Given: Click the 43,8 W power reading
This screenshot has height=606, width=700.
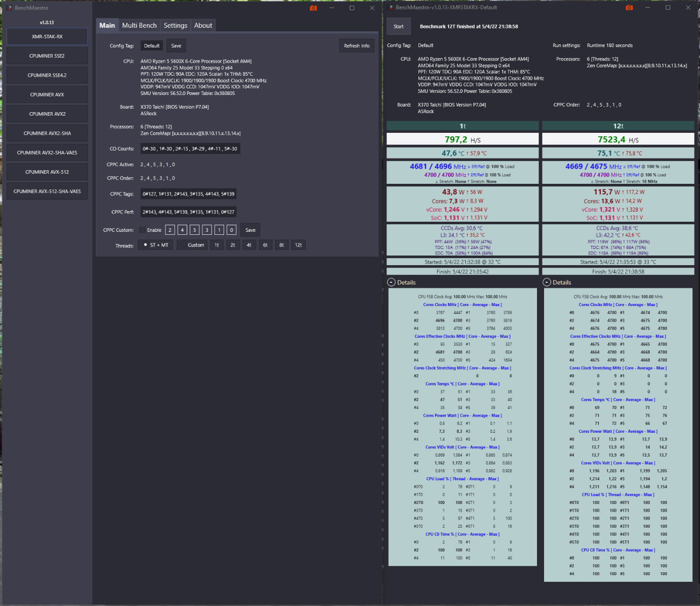Looking at the screenshot, I should (x=453, y=192).
